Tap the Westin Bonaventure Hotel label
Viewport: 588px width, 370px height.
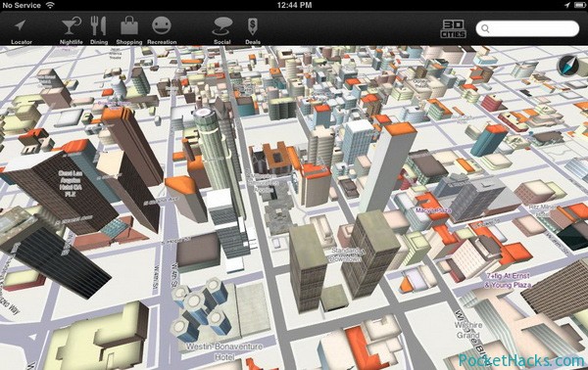click(224, 351)
